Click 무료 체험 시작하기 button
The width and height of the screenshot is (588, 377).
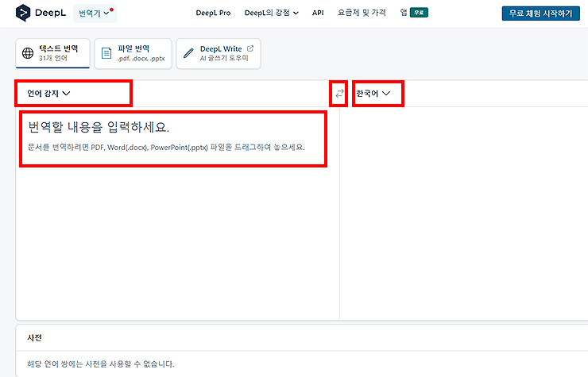pos(541,13)
